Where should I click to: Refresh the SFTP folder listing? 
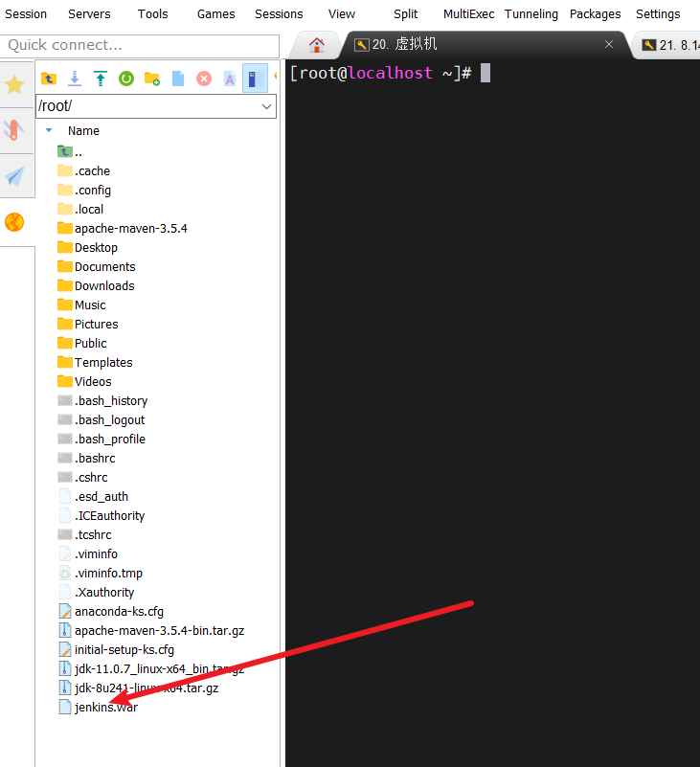[125, 79]
